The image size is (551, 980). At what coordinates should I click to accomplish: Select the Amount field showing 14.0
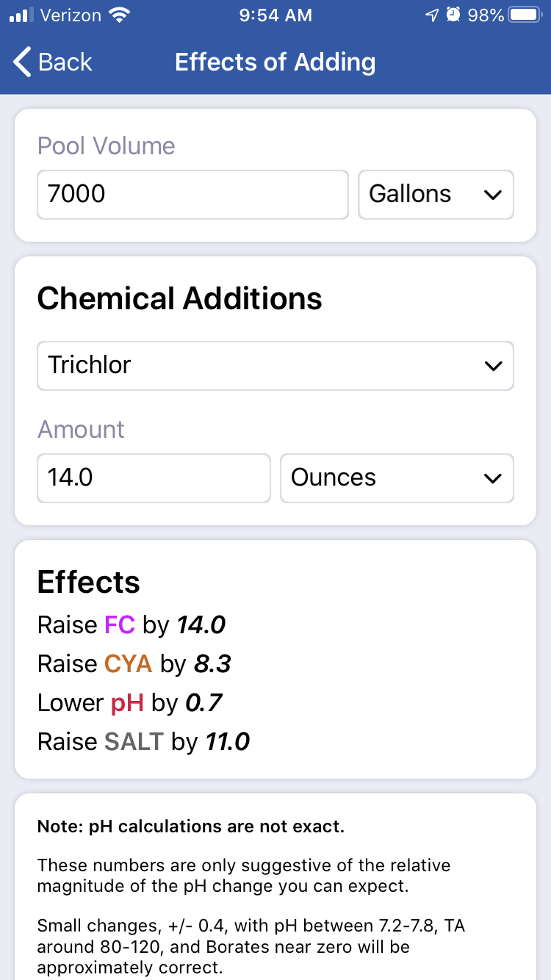click(154, 478)
